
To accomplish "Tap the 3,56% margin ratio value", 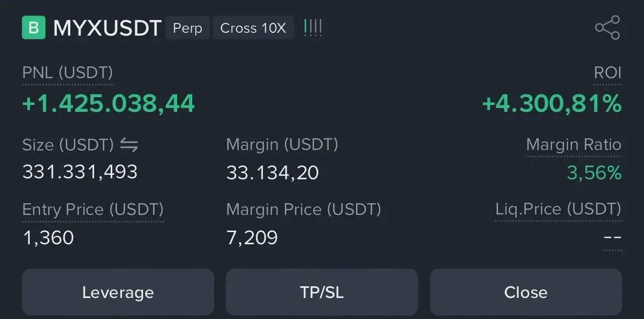I will pyautogui.click(x=594, y=173).
